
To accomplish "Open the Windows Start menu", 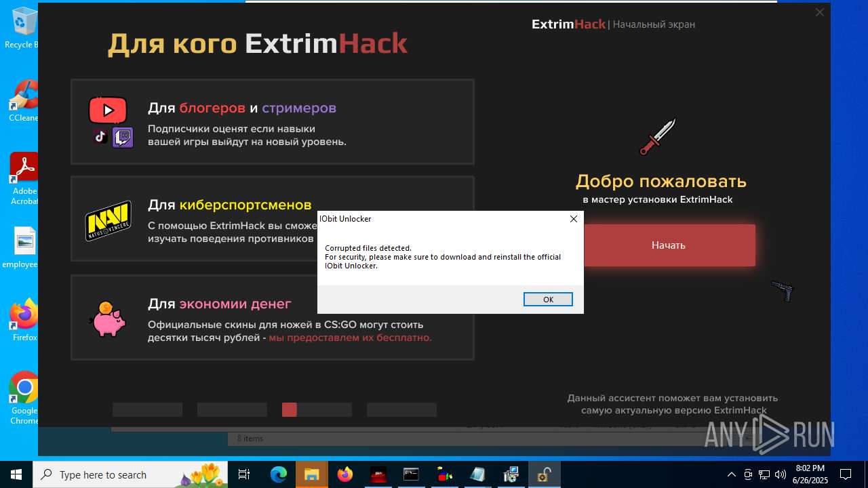I will point(16,474).
